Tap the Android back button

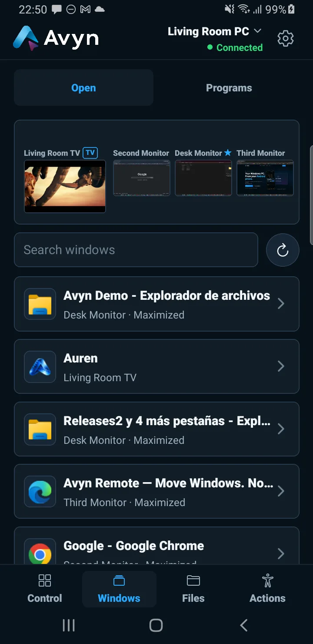coord(244,625)
